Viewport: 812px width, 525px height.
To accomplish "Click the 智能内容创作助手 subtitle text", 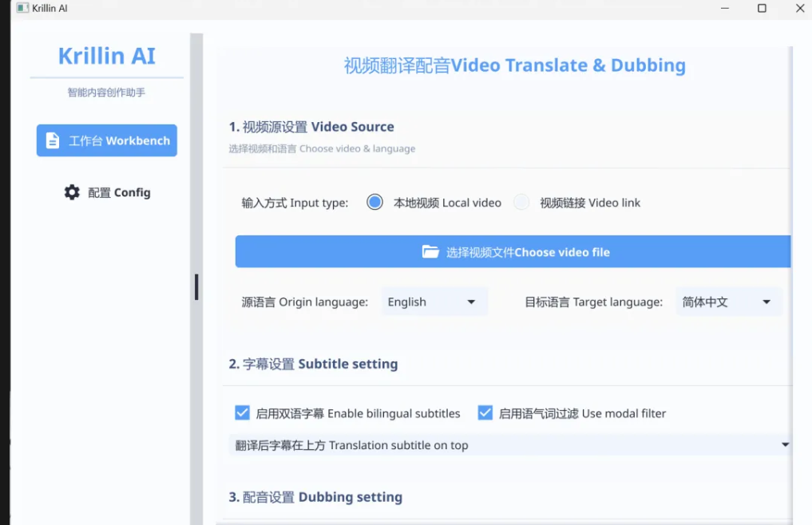I will (x=107, y=93).
